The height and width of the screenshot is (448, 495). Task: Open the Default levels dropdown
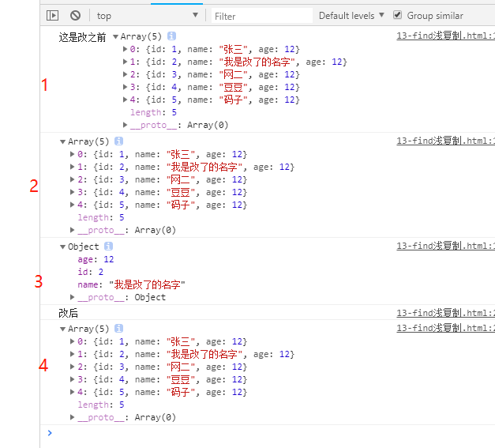351,16
